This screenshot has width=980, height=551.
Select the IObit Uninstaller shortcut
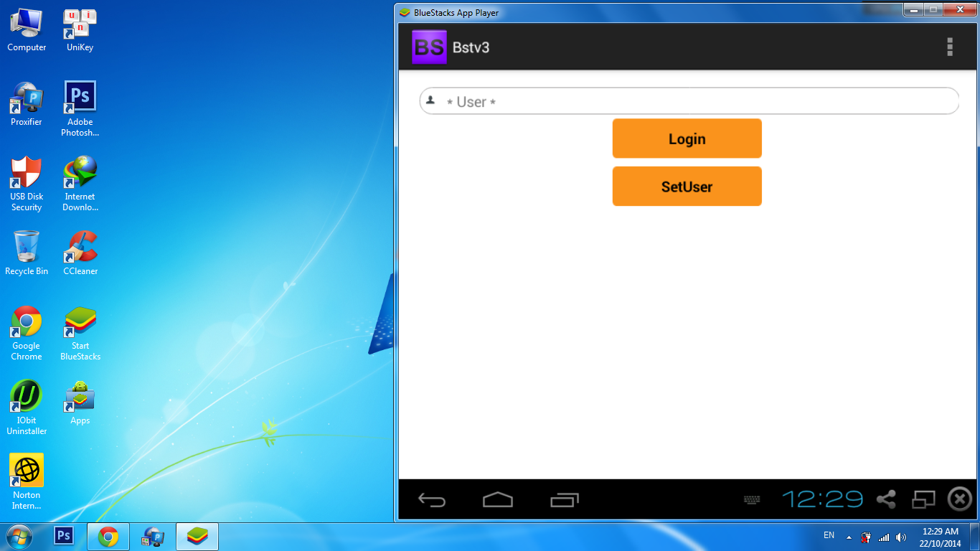[27, 408]
